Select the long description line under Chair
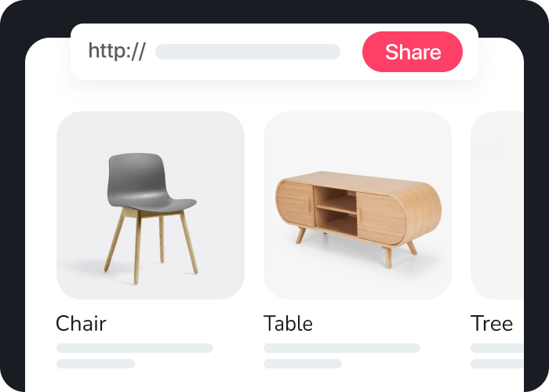The width and height of the screenshot is (549, 392). click(x=135, y=348)
